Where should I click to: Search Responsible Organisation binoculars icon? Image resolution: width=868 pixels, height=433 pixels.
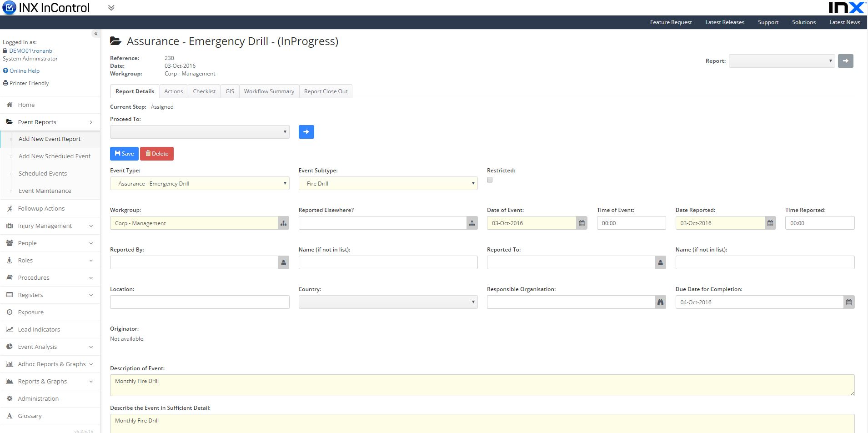tap(661, 302)
